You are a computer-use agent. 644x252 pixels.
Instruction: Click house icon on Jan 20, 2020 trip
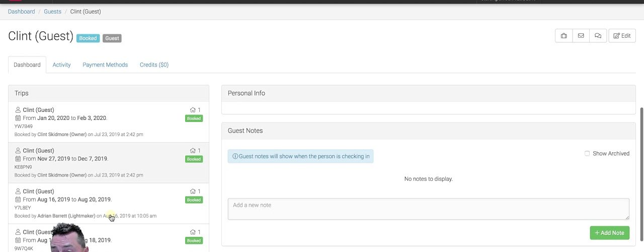(193, 110)
